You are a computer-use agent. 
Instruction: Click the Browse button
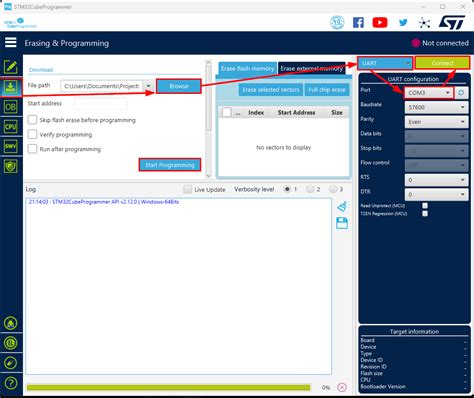pos(179,86)
